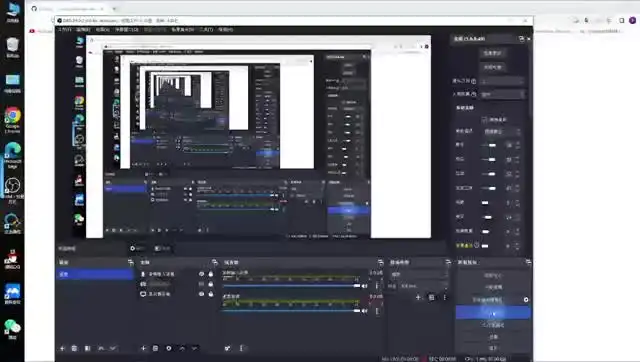
Task: Float the upper-right properties dock via its pop-out icon
Action: pyautogui.click(x=521, y=39)
